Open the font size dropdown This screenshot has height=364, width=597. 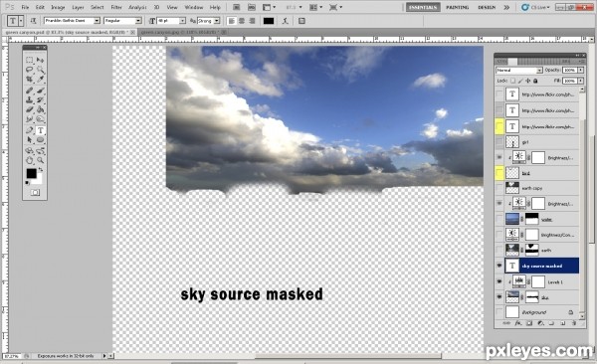coord(182,21)
